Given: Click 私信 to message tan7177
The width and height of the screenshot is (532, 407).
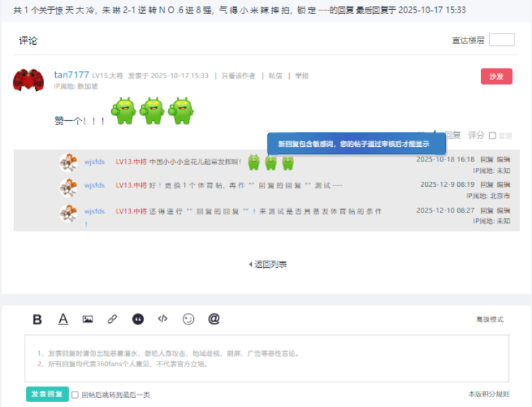Looking at the screenshot, I should (275, 76).
